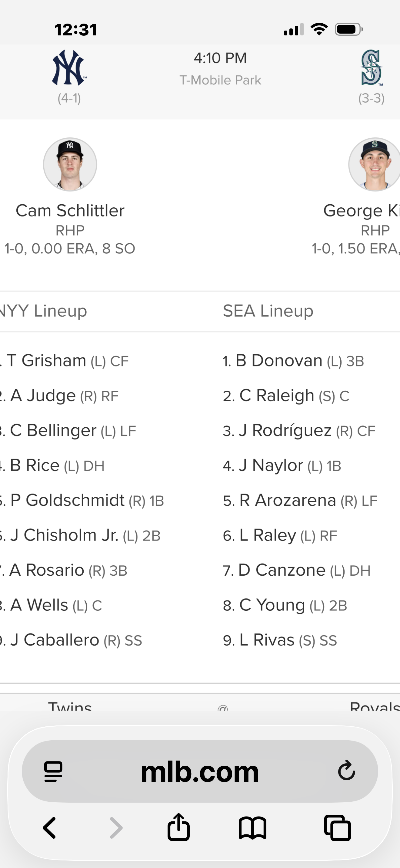Tap the Yankees team logo
Viewport: 400px width, 868px height.
click(69, 68)
